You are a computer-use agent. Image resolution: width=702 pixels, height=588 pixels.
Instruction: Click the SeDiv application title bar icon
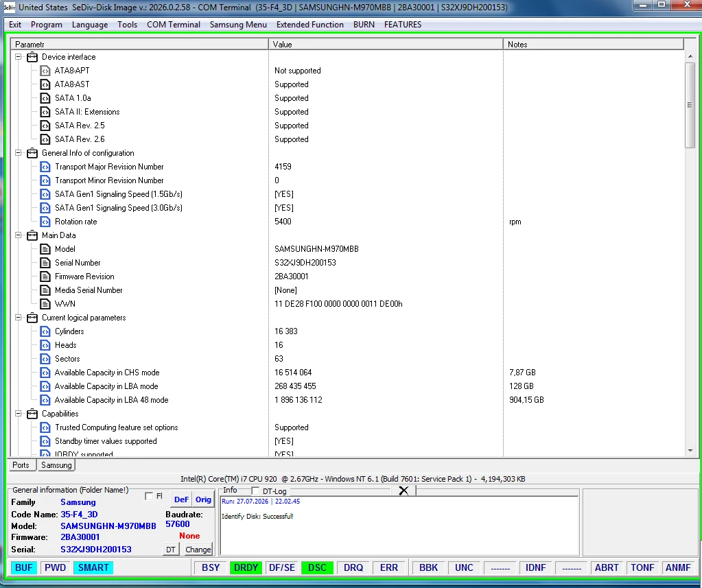9,7
